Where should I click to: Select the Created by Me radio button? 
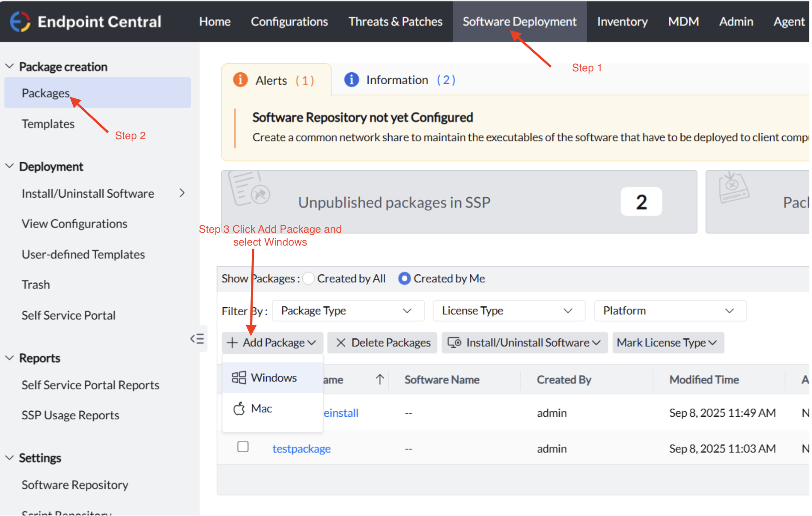click(x=404, y=278)
